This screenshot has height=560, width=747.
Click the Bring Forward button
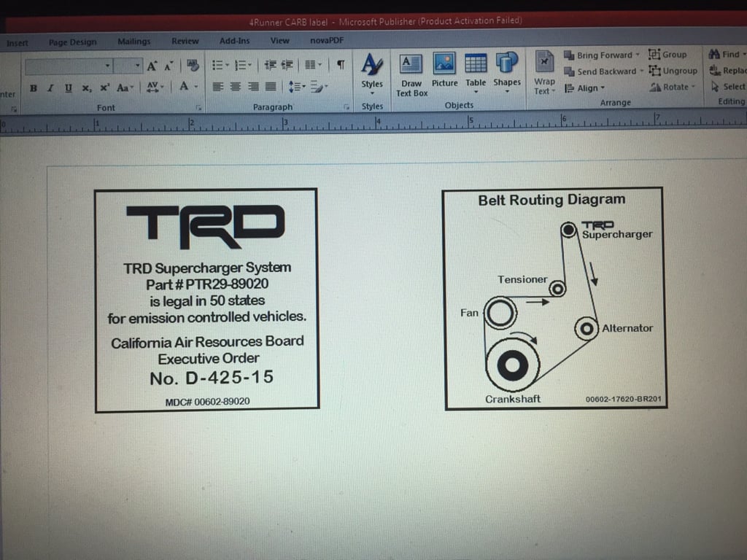tap(602, 55)
